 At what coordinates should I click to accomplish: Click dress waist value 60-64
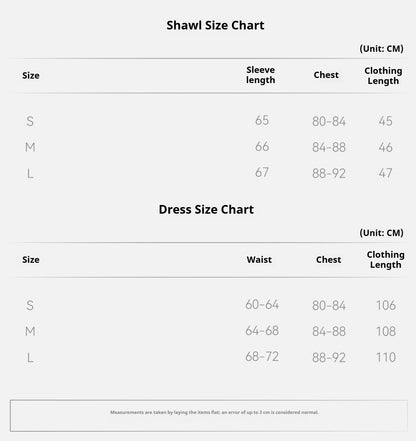pos(262,304)
